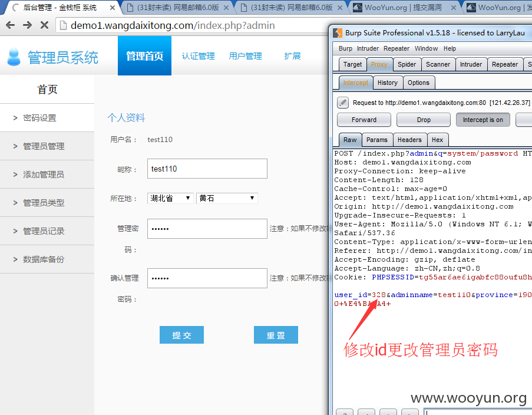Toggle the Intercept is on button
532x415 pixels.
click(x=483, y=120)
